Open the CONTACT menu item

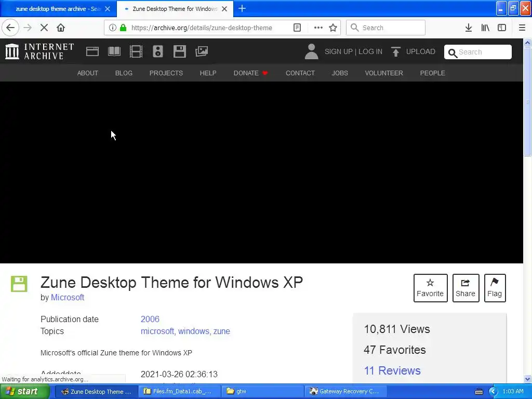click(x=300, y=73)
